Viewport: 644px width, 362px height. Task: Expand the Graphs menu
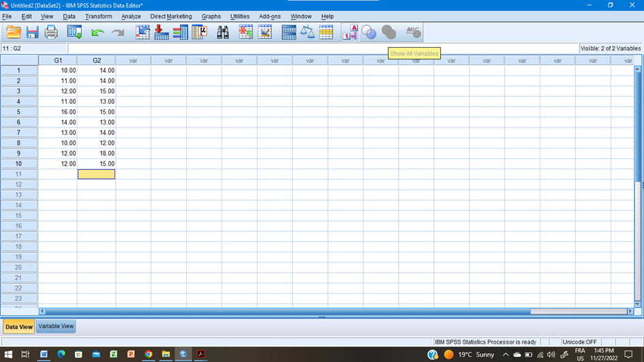(211, 16)
